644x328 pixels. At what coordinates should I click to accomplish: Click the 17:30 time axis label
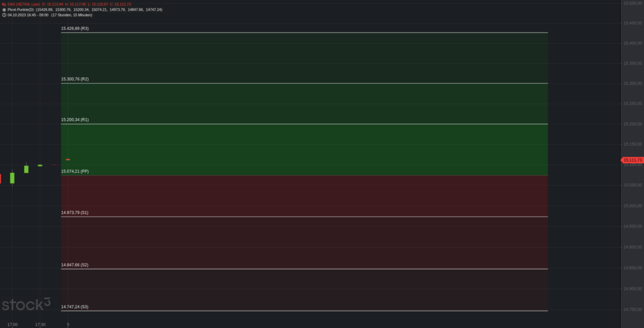(40, 324)
